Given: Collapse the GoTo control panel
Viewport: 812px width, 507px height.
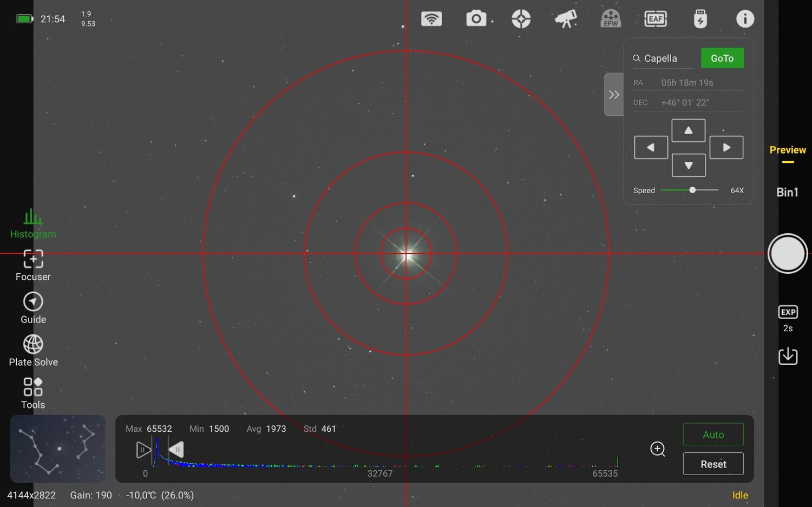Looking at the screenshot, I should (x=614, y=94).
